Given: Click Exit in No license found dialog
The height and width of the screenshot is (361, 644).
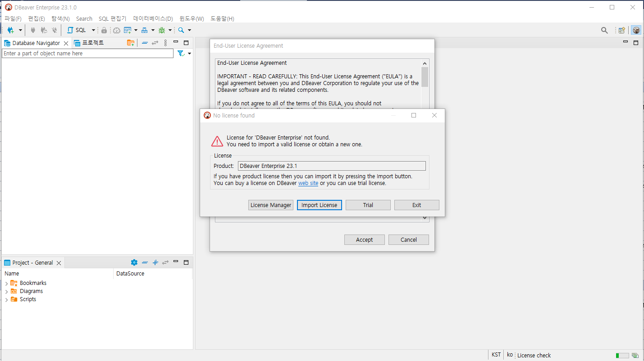Looking at the screenshot, I should click(x=417, y=205).
